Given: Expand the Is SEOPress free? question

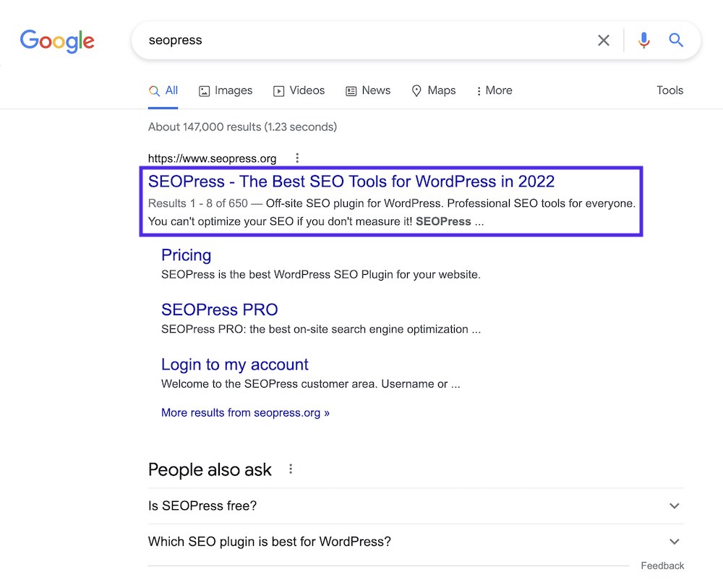Looking at the screenshot, I should pos(416,506).
